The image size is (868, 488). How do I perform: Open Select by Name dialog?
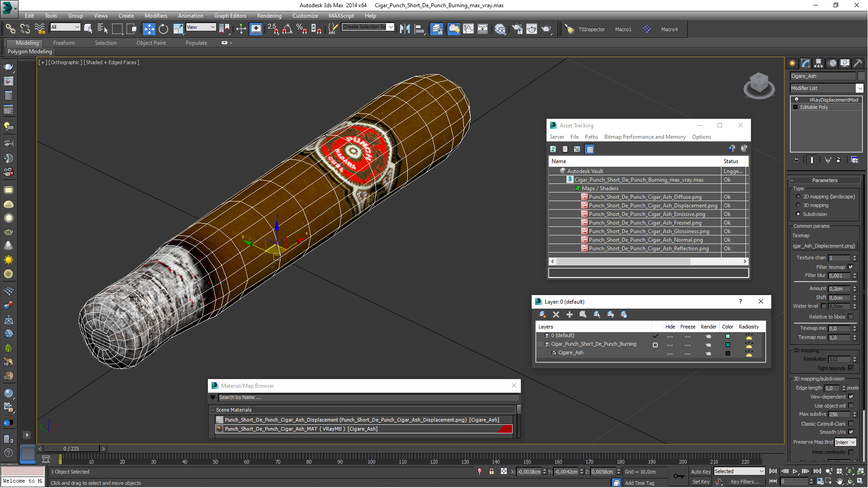coord(103,29)
